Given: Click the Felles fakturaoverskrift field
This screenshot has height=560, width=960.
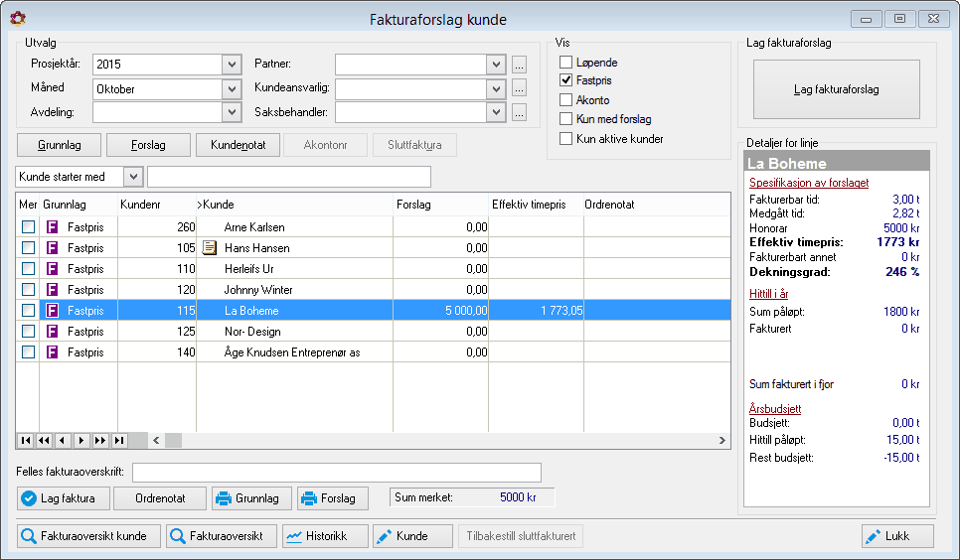Looking at the screenshot, I should (337, 472).
